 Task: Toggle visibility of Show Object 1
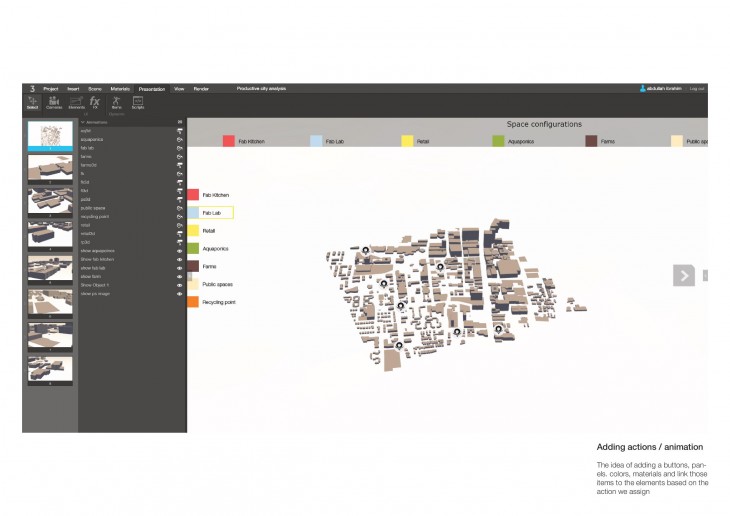point(180,285)
